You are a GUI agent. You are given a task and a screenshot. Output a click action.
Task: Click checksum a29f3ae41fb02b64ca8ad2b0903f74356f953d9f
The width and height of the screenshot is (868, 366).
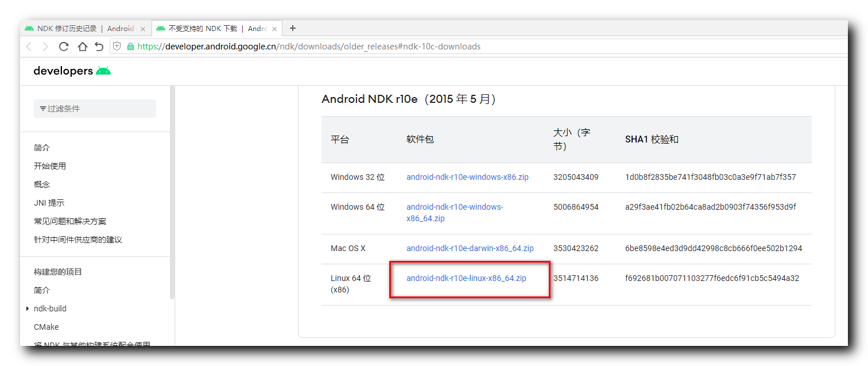click(711, 207)
